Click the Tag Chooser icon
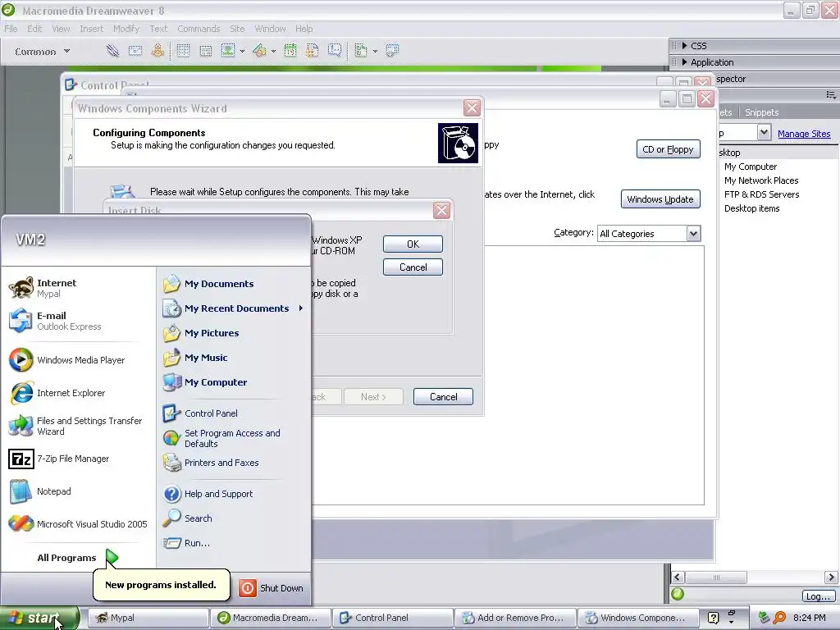Screen dimensions: 840x630 point(392,51)
